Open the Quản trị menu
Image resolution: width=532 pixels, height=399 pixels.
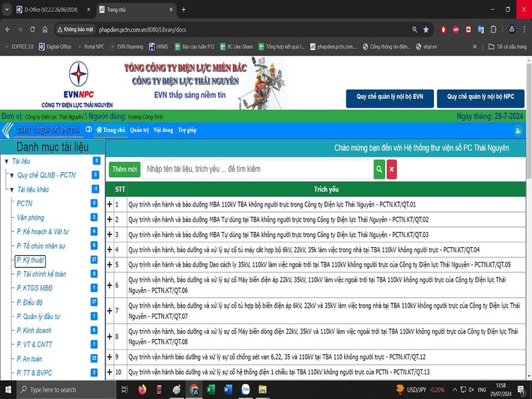pyautogui.click(x=139, y=130)
